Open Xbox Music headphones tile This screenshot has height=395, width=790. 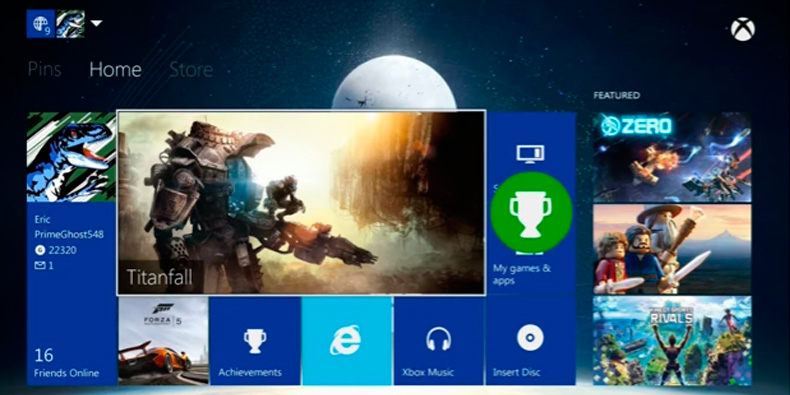pos(438,341)
